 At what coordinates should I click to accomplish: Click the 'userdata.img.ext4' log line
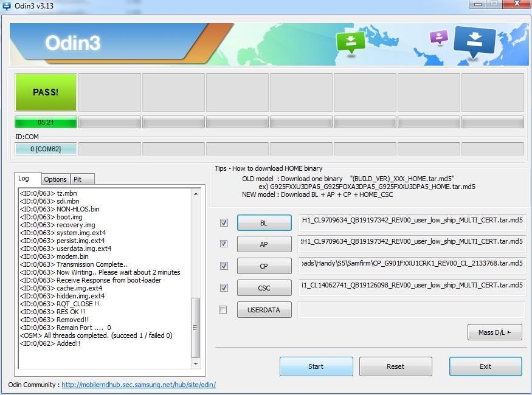tap(66, 249)
